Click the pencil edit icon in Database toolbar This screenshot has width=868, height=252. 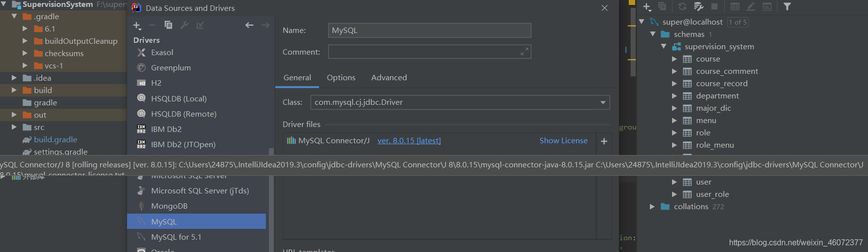point(751,6)
